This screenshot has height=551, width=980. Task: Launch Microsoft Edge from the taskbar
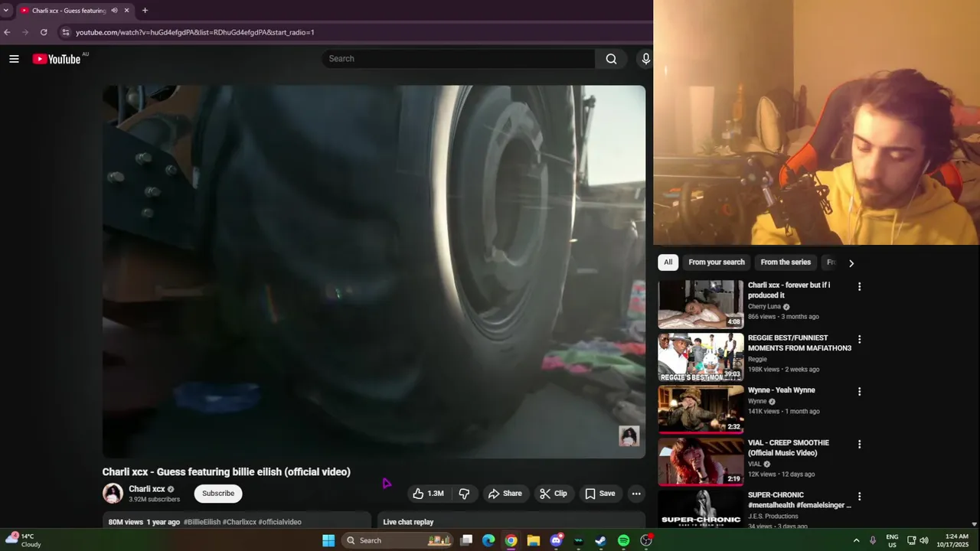pyautogui.click(x=488, y=540)
